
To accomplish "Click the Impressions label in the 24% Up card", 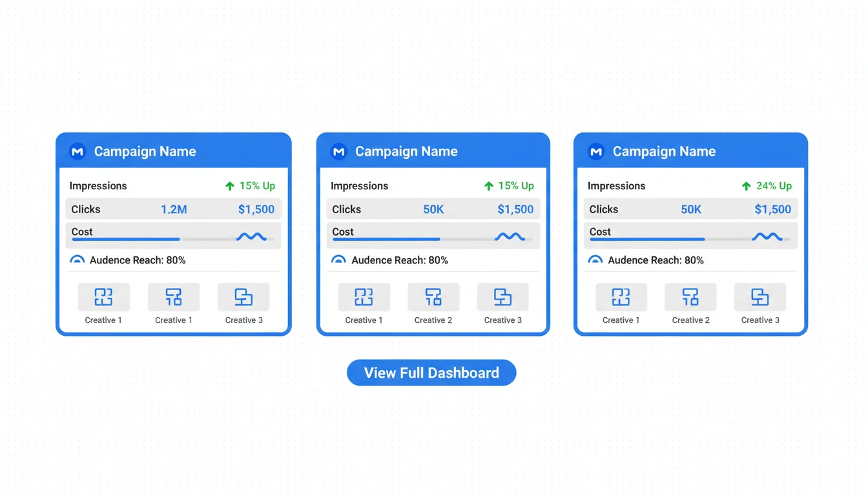I will pyautogui.click(x=616, y=186).
